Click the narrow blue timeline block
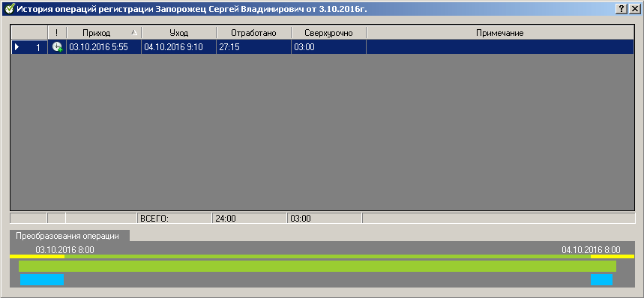 (601, 279)
